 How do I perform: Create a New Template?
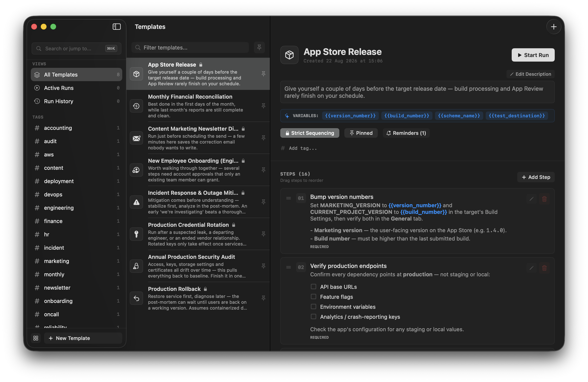83,338
